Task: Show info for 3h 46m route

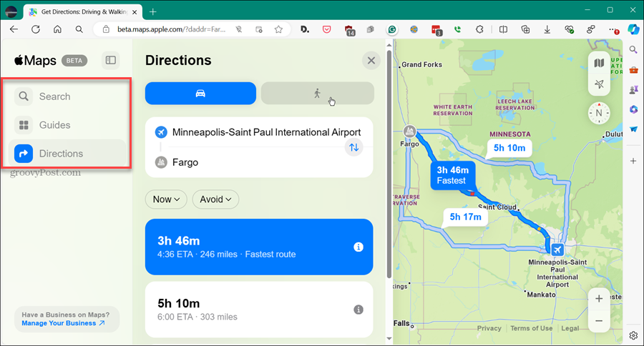Action: coord(358,247)
